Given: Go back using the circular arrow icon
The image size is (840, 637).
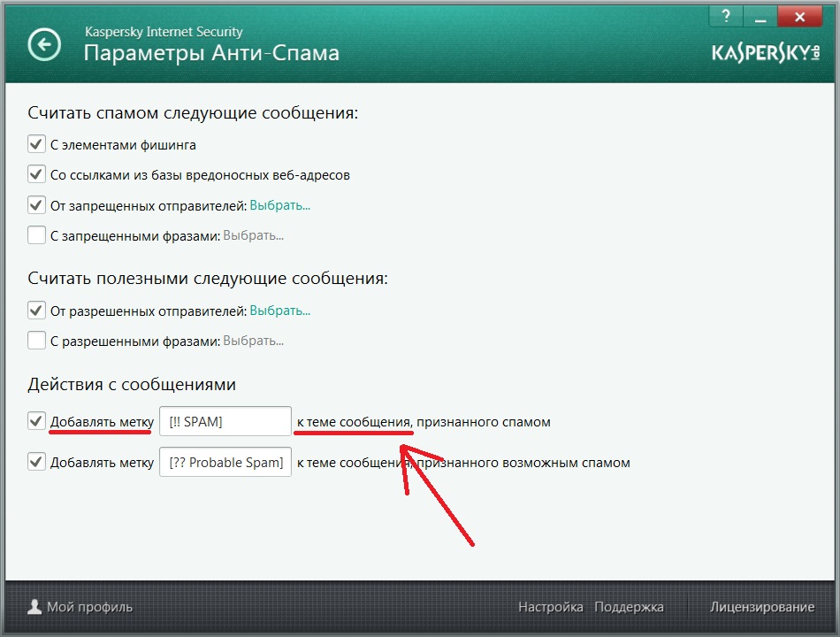Looking at the screenshot, I should click(x=44, y=44).
